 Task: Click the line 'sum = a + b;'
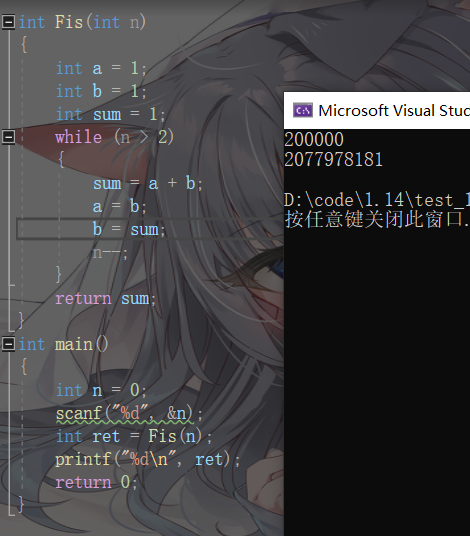(148, 184)
